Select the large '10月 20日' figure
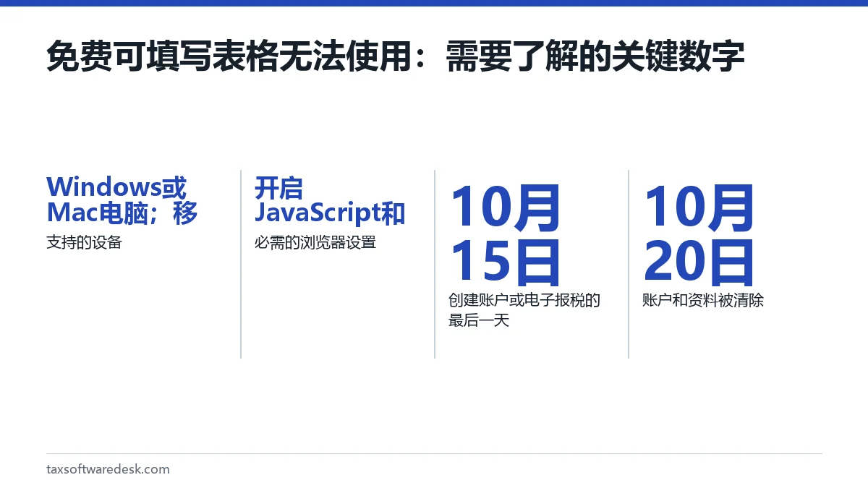This screenshot has height=488, width=868. pyautogui.click(x=699, y=234)
